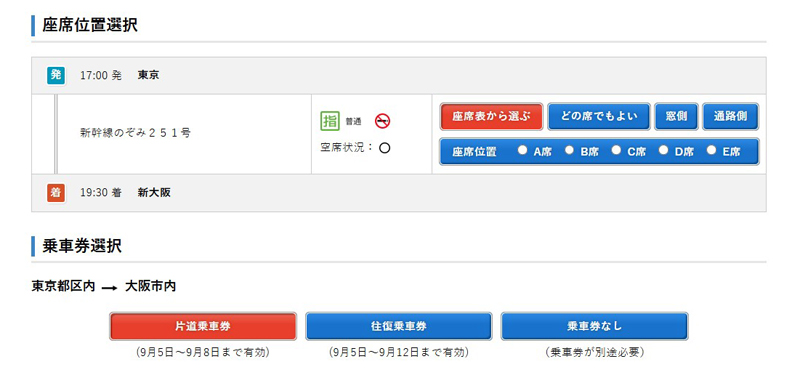Click the red no-smoking icon
This screenshot has height=375, width=800.
coord(383,121)
